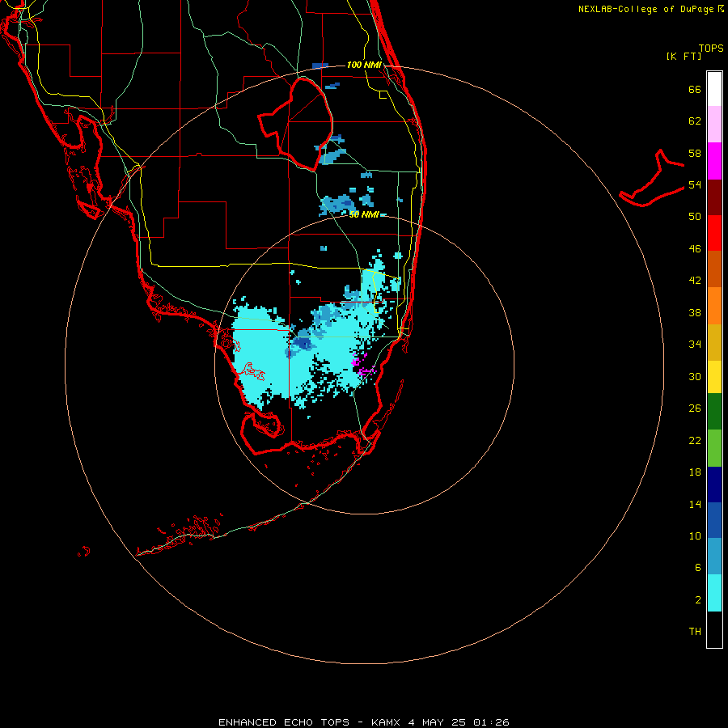Click the 18 legend value
The height and width of the screenshot is (728, 728).
695,472
